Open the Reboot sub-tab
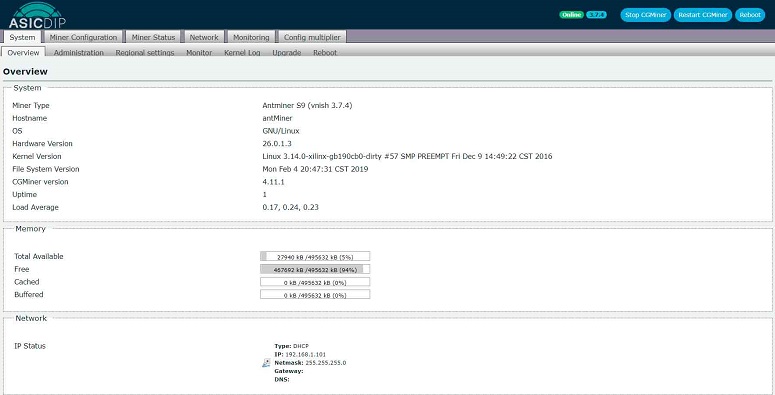The image size is (775, 395). (325, 52)
